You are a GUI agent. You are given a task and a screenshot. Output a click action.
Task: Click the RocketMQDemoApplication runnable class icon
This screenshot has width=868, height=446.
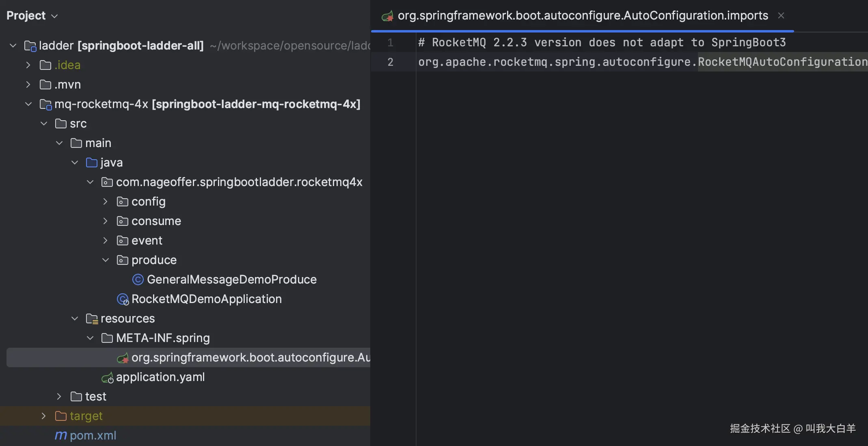click(x=123, y=299)
